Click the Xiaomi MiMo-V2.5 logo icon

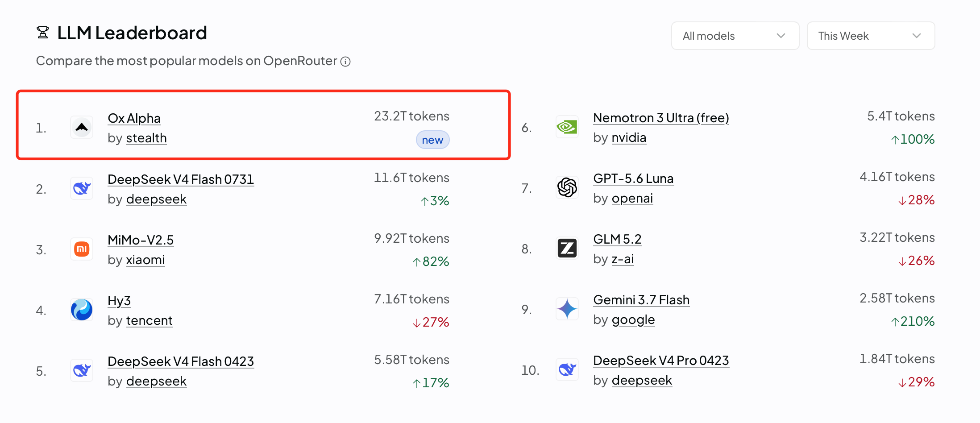[x=82, y=249]
